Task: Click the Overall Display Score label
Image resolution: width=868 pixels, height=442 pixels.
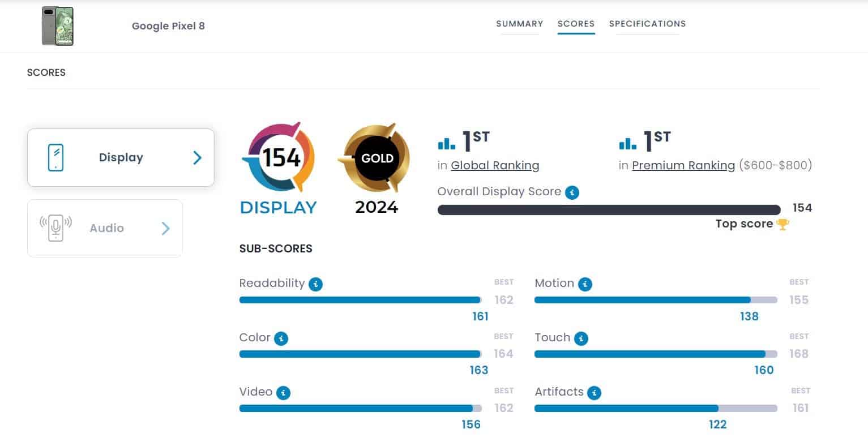Action: (499, 192)
